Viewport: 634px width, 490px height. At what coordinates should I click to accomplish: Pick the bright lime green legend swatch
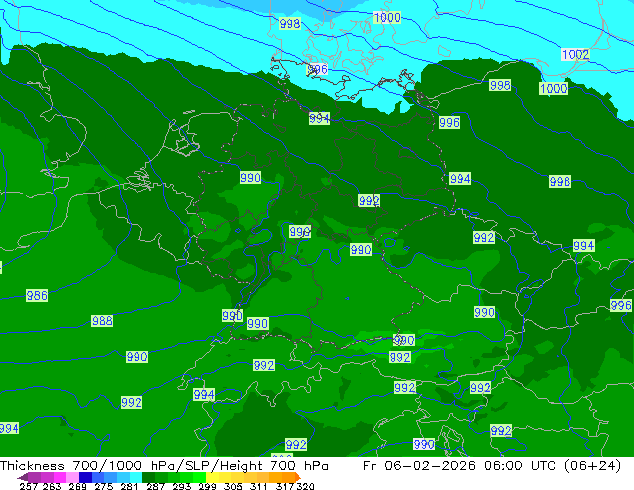199,477
